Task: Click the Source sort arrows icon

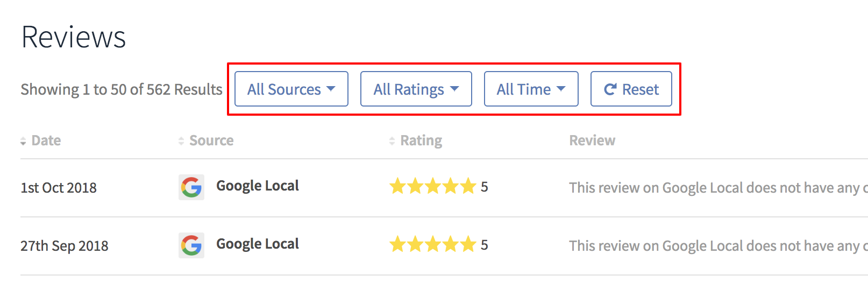Action: click(x=181, y=141)
